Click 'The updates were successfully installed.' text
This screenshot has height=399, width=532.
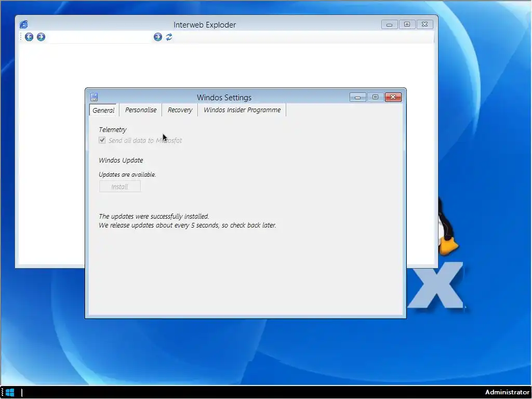pyautogui.click(x=154, y=216)
